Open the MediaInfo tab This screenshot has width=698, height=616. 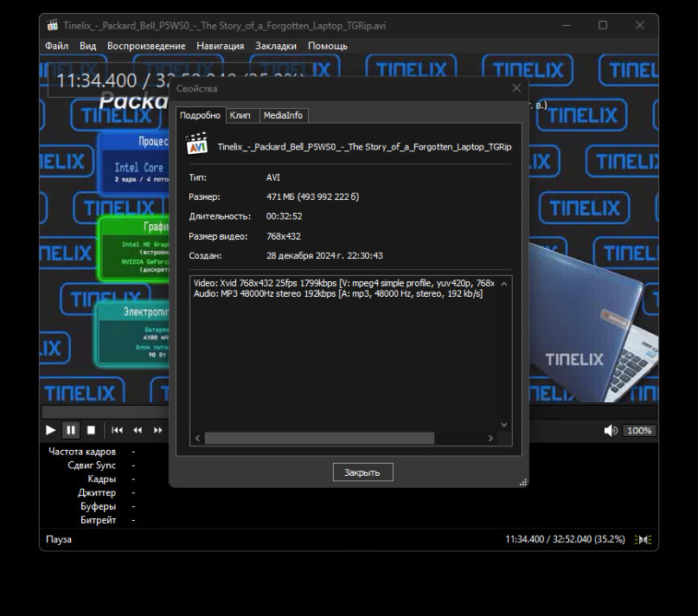[283, 115]
